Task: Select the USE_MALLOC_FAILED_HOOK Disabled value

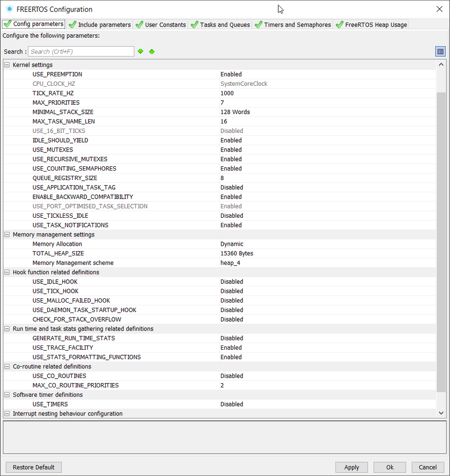Action: [232, 301]
